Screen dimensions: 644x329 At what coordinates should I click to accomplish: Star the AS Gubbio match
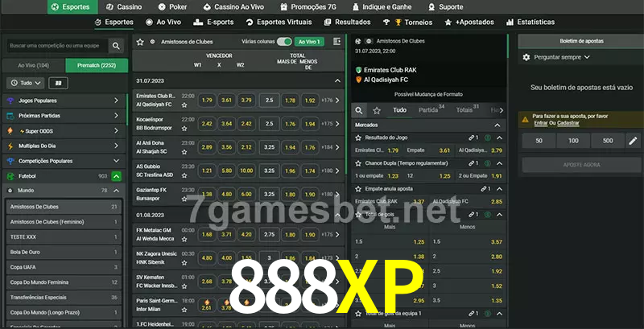pos(184,175)
